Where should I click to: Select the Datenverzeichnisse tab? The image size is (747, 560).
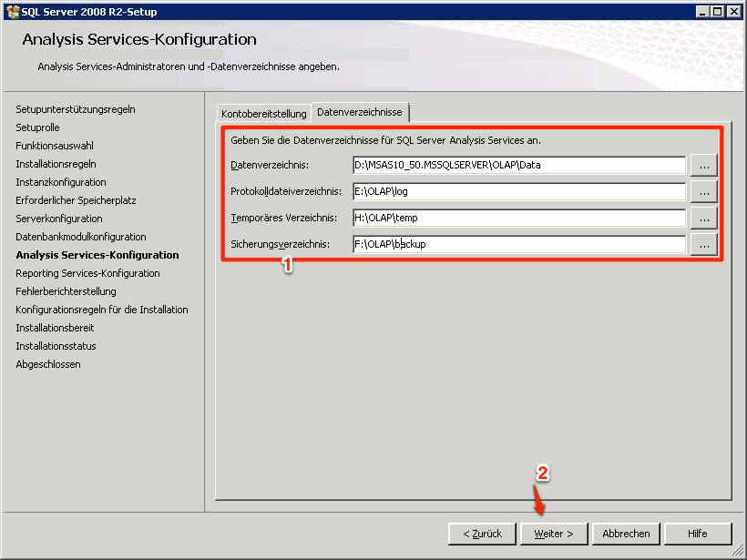pos(360,112)
